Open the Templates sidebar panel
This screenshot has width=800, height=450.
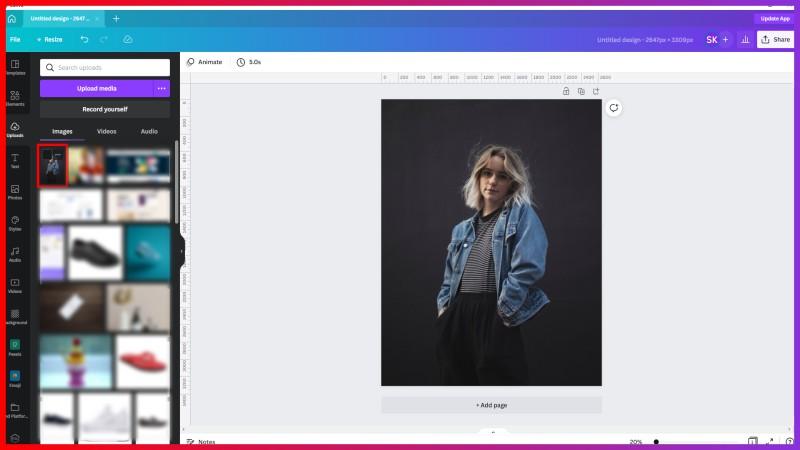[15, 67]
